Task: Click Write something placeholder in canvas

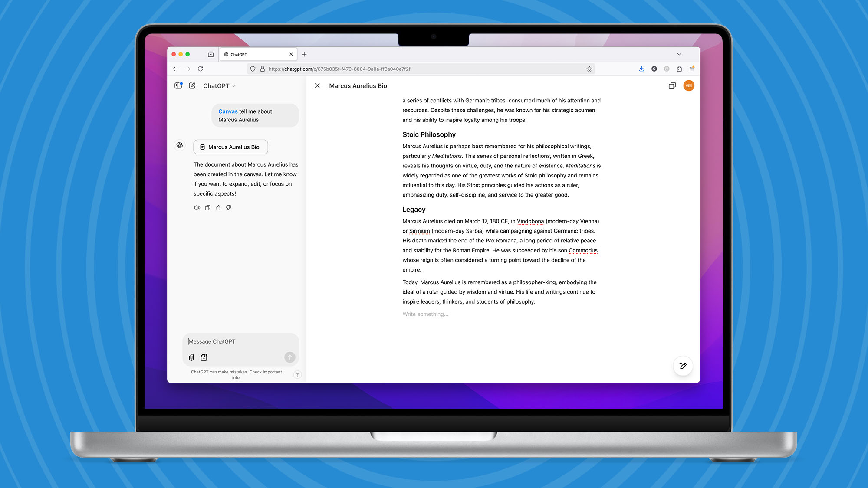Action: 425,314
